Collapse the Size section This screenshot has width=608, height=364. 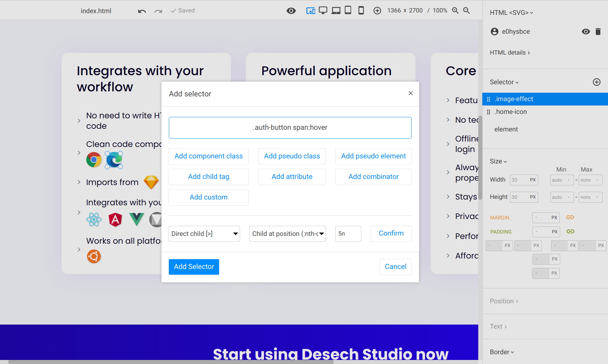pyautogui.click(x=498, y=161)
